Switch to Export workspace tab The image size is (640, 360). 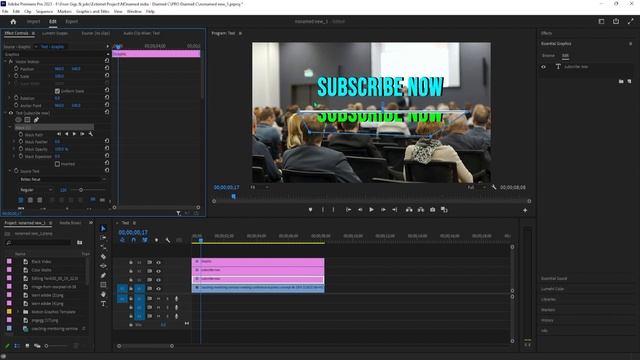tap(72, 21)
